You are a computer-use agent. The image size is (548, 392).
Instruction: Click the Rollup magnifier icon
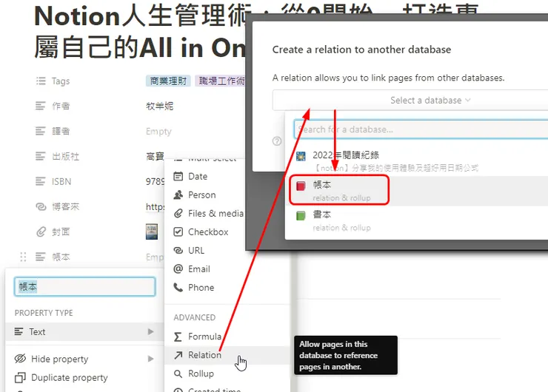tap(178, 374)
